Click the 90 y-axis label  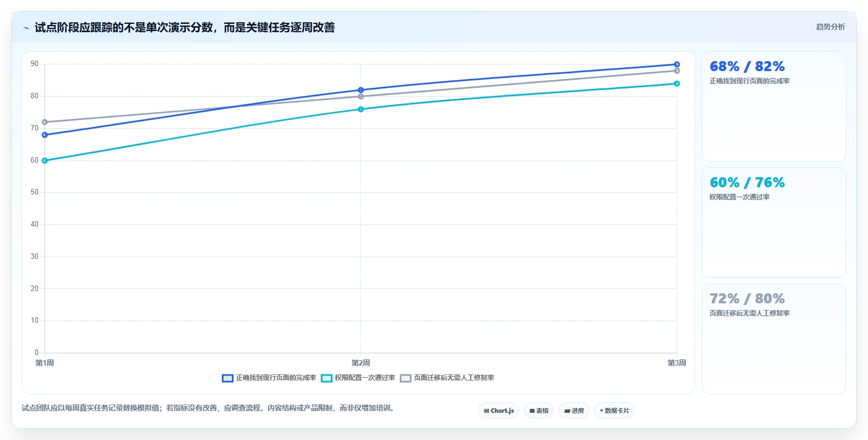[x=34, y=64]
